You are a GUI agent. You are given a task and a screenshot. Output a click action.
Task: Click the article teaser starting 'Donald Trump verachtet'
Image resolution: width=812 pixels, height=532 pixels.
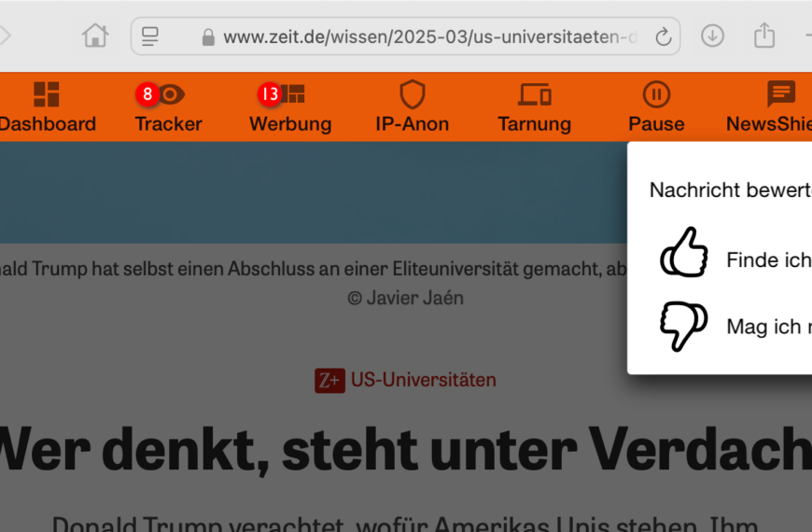click(x=405, y=524)
